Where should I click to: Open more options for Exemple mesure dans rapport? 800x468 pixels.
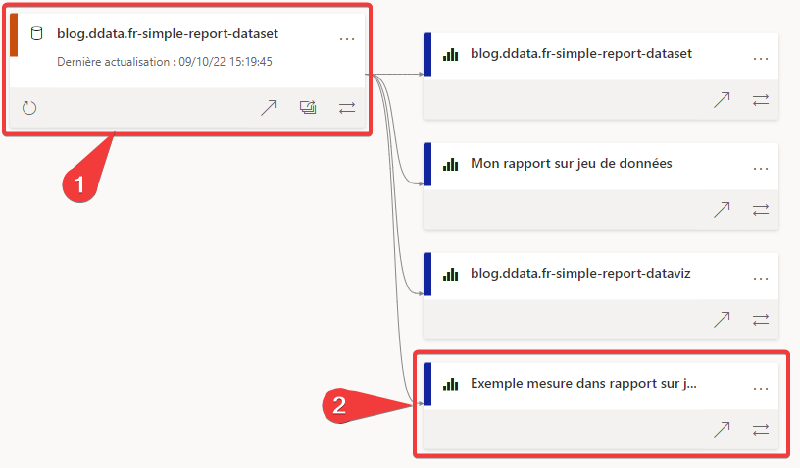761,389
